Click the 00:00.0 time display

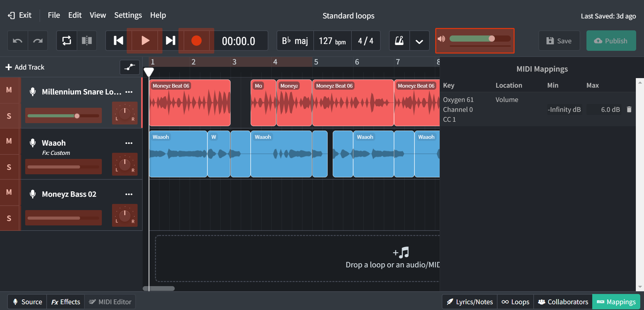238,41
